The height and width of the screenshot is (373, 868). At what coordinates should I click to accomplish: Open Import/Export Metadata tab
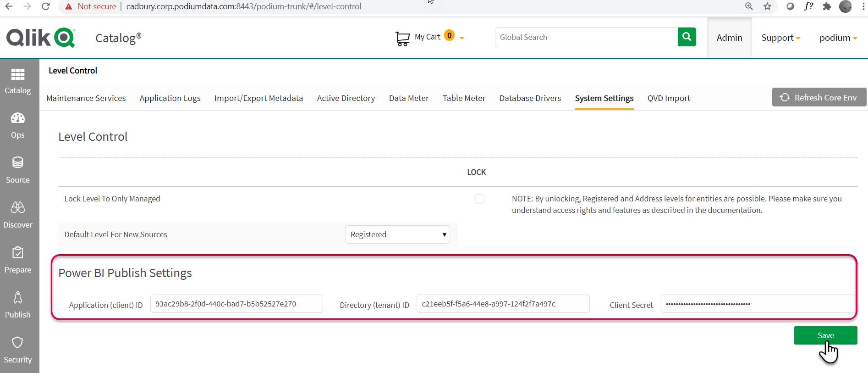tap(258, 98)
